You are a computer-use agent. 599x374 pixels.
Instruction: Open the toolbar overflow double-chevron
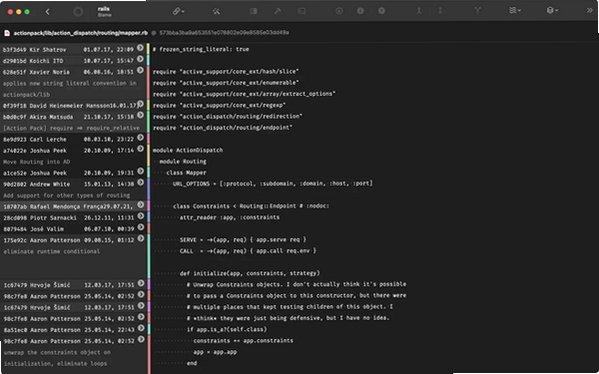(590, 11)
